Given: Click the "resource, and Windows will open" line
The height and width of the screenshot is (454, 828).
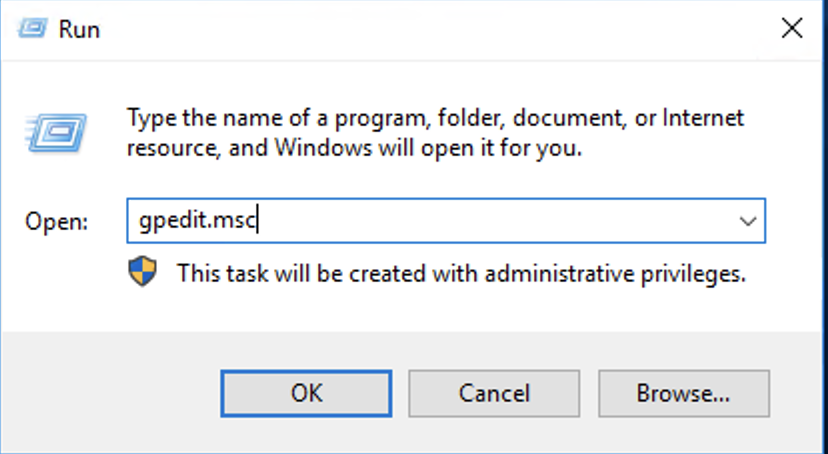Looking at the screenshot, I should (354, 149).
